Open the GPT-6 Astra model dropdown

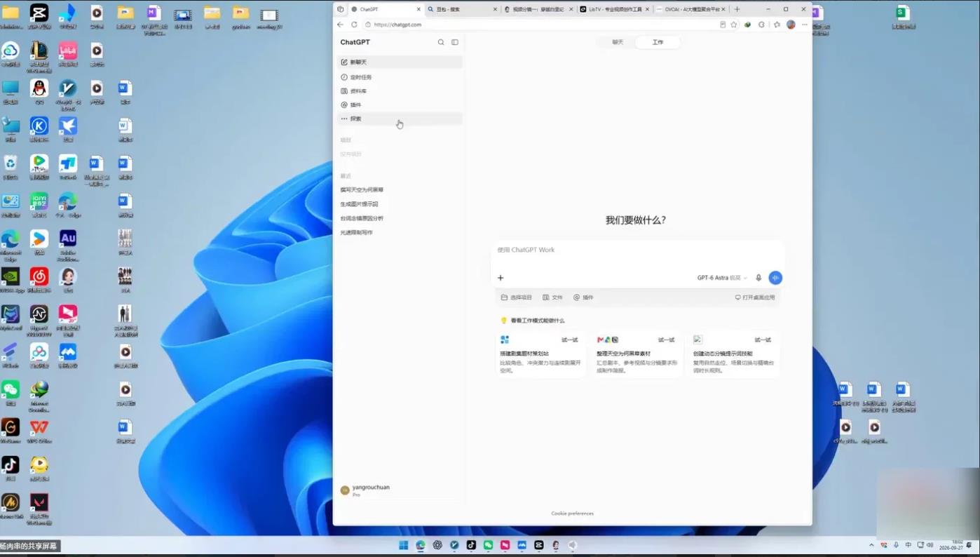coord(722,278)
